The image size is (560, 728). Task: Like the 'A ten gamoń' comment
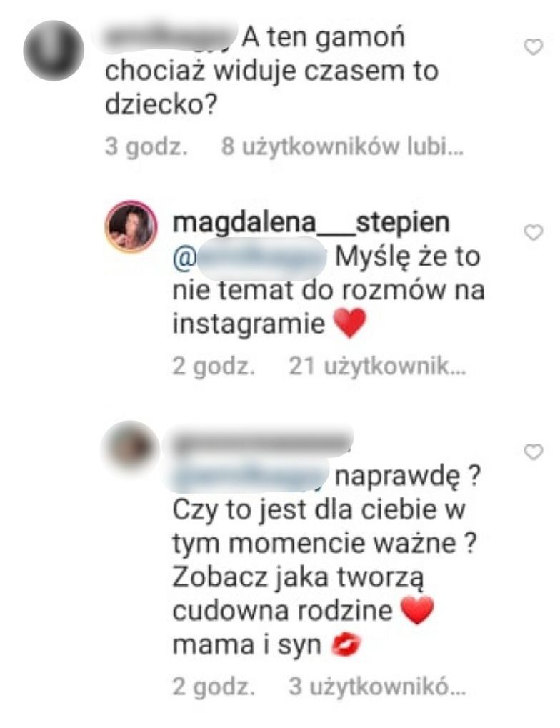tap(533, 47)
